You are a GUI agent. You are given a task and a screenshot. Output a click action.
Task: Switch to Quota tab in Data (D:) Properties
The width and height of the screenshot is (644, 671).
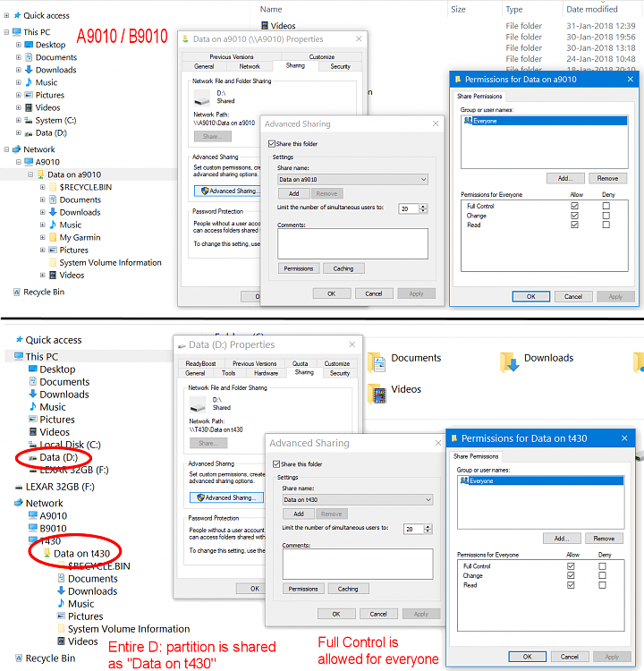point(300,363)
